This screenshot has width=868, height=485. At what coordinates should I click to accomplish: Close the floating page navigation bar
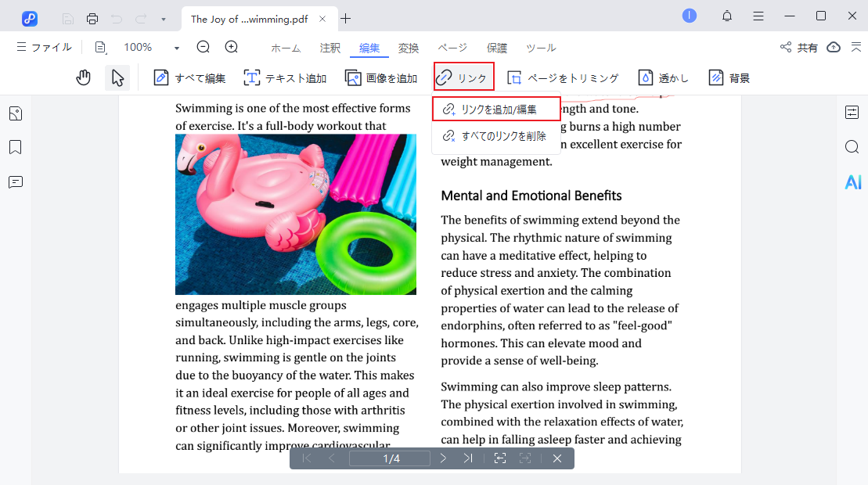point(557,458)
